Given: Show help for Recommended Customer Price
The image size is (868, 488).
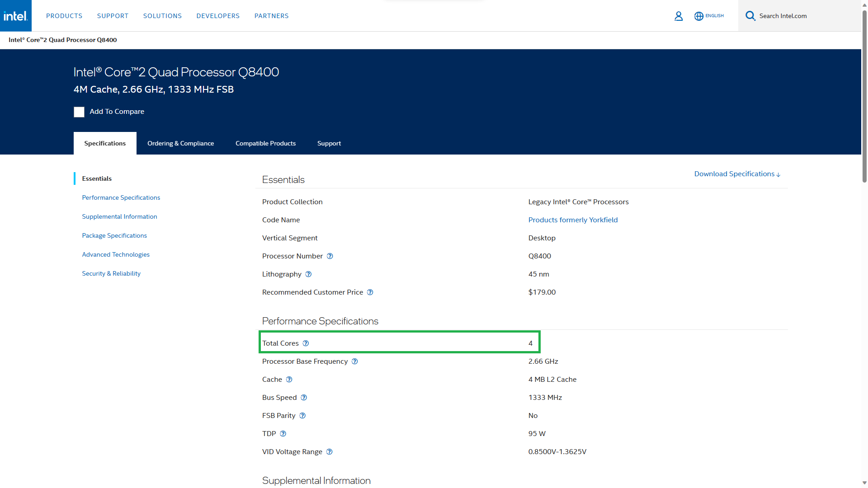Looking at the screenshot, I should click(x=370, y=292).
